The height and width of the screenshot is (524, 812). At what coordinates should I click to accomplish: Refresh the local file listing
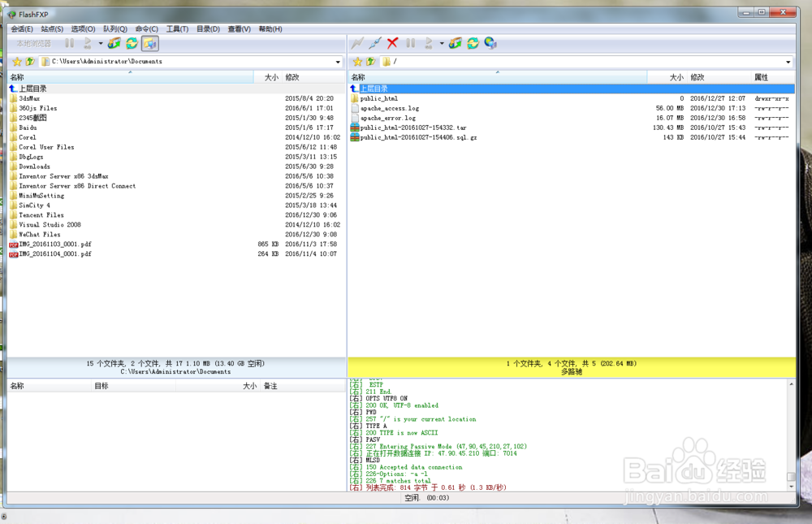pos(132,44)
